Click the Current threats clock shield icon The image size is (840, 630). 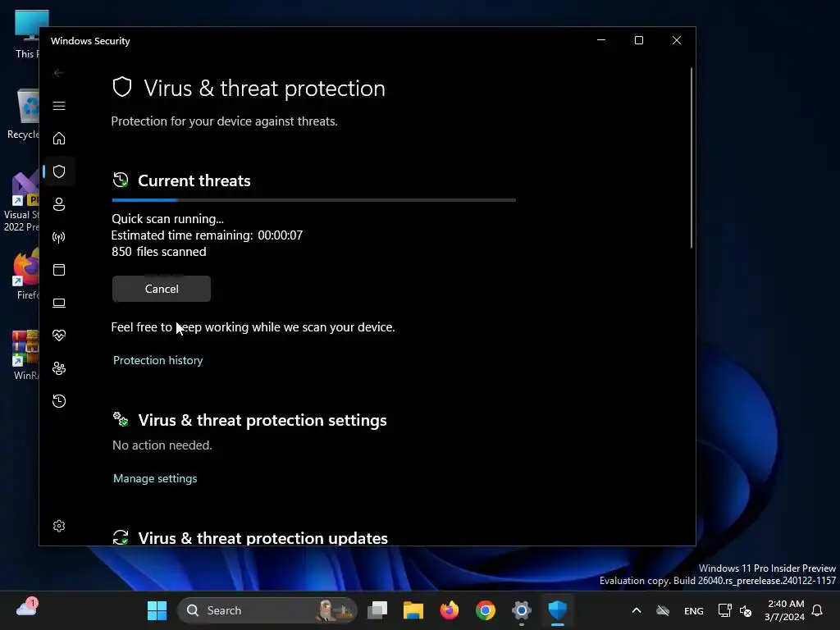pos(121,180)
